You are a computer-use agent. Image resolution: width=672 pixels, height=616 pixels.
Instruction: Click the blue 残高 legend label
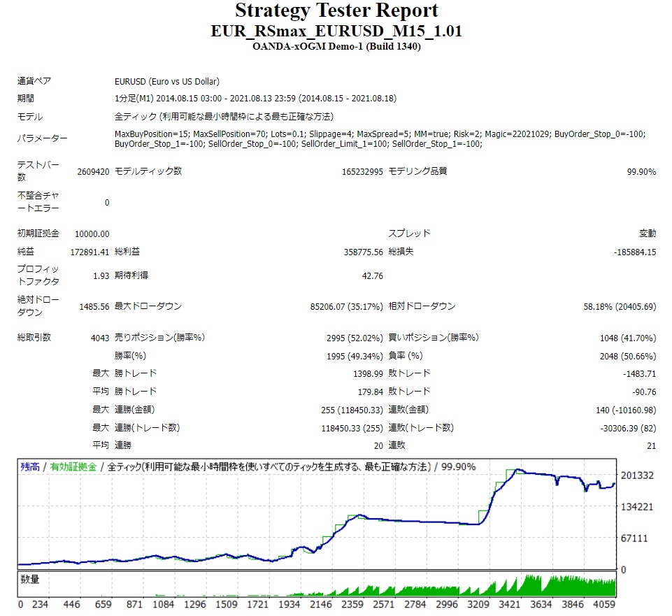pos(29,467)
